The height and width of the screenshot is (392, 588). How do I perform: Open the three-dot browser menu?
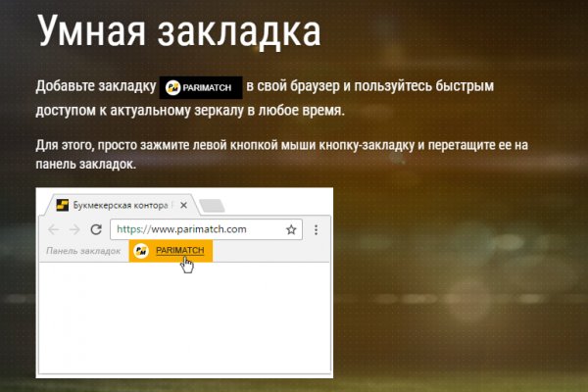tap(316, 229)
